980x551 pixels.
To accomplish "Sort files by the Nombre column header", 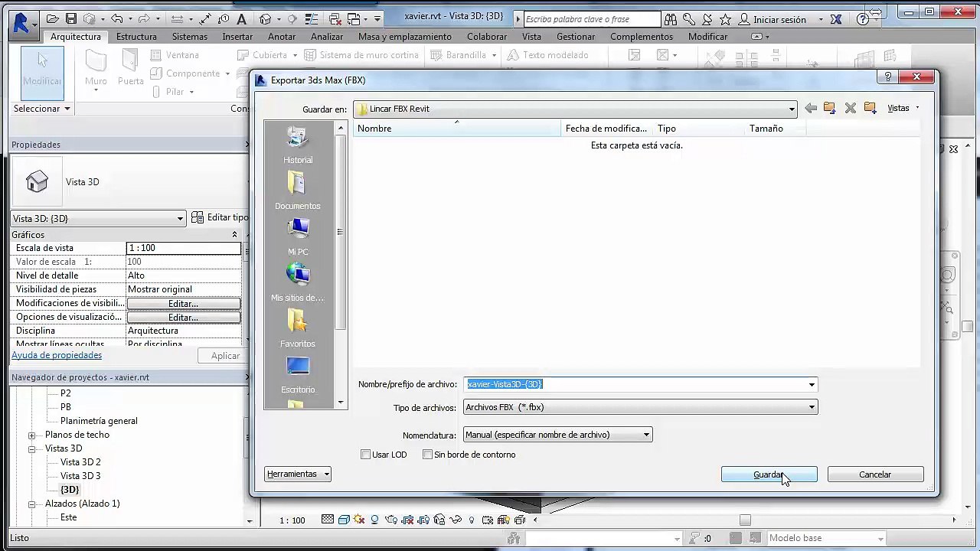I will (x=457, y=129).
